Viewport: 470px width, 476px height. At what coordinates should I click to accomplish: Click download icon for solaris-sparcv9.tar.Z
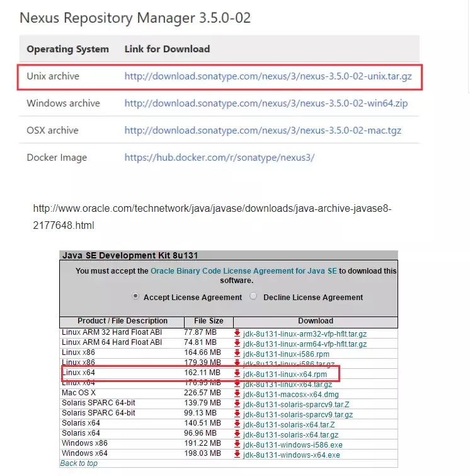pyautogui.click(x=238, y=403)
